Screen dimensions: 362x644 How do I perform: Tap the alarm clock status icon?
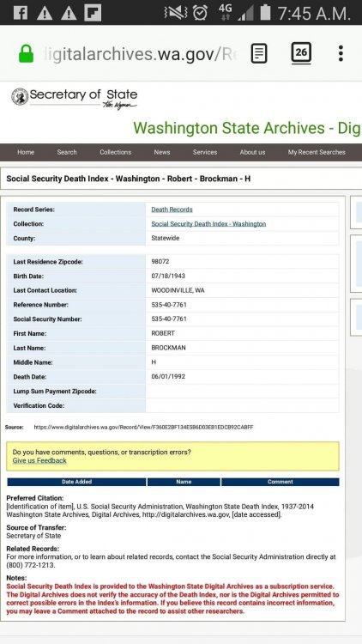coord(200,13)
